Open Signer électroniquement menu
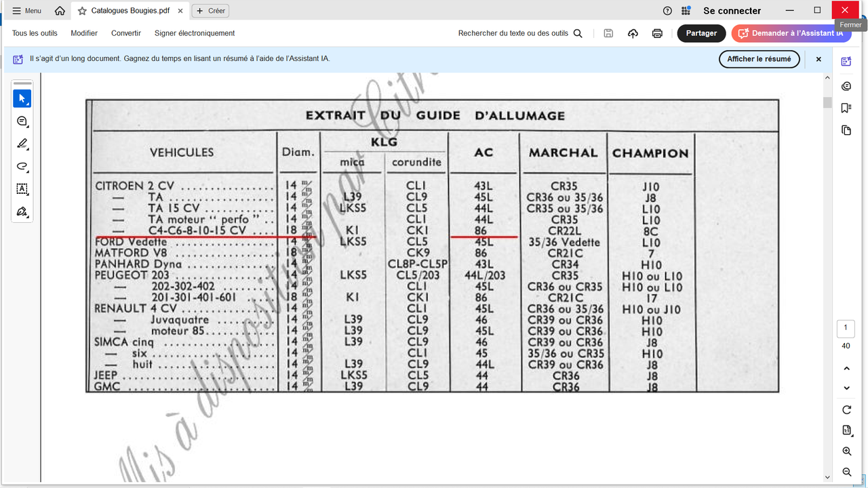 (x=195, y=33)
